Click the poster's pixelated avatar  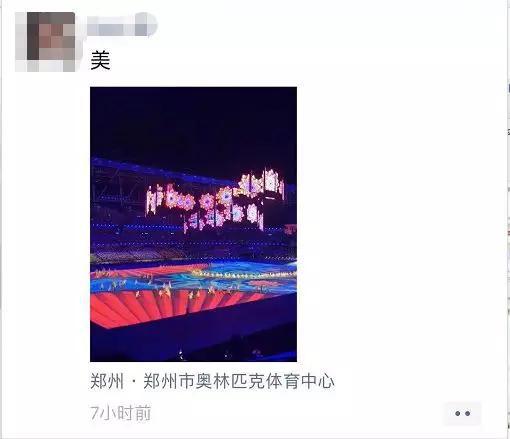[x=46, y=42]
